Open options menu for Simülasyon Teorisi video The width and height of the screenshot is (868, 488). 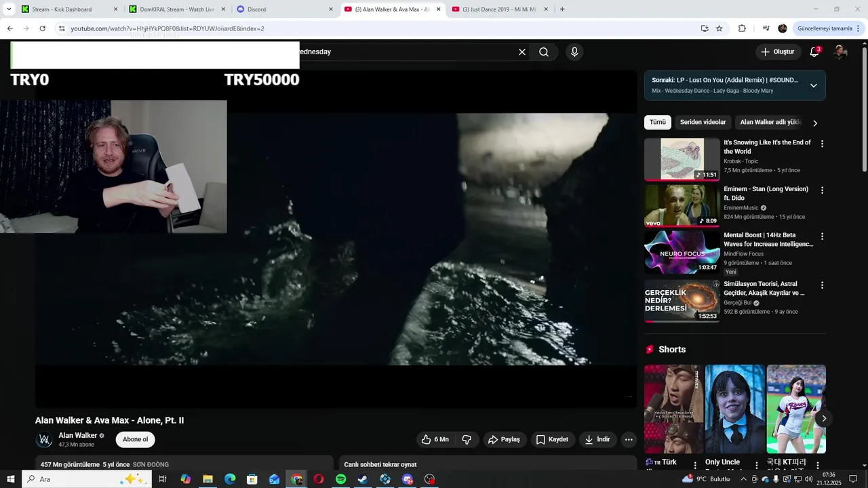click(x=822, y=285)
